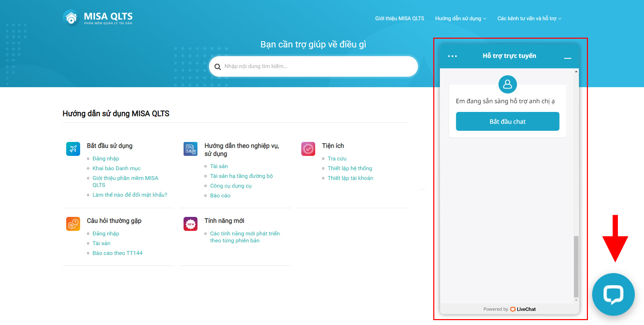Click the Tính năng mới NEW icon
This screenshot has width=644, height=325.
(x=191, y=224)
